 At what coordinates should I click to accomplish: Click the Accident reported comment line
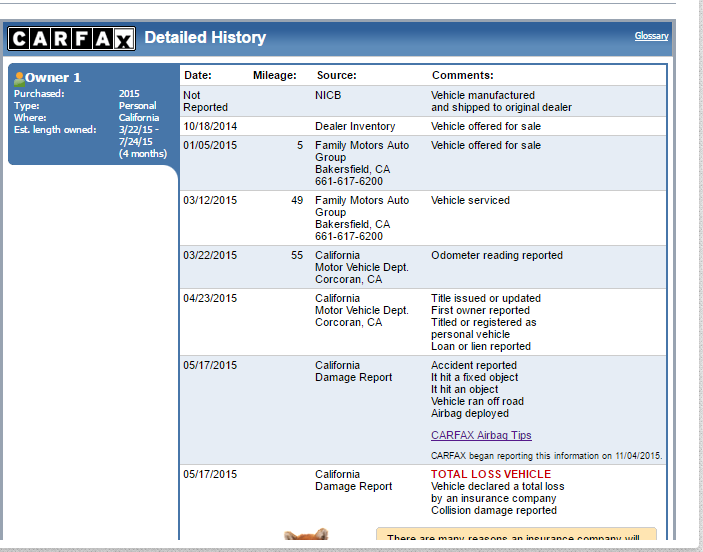coord(474,365)
